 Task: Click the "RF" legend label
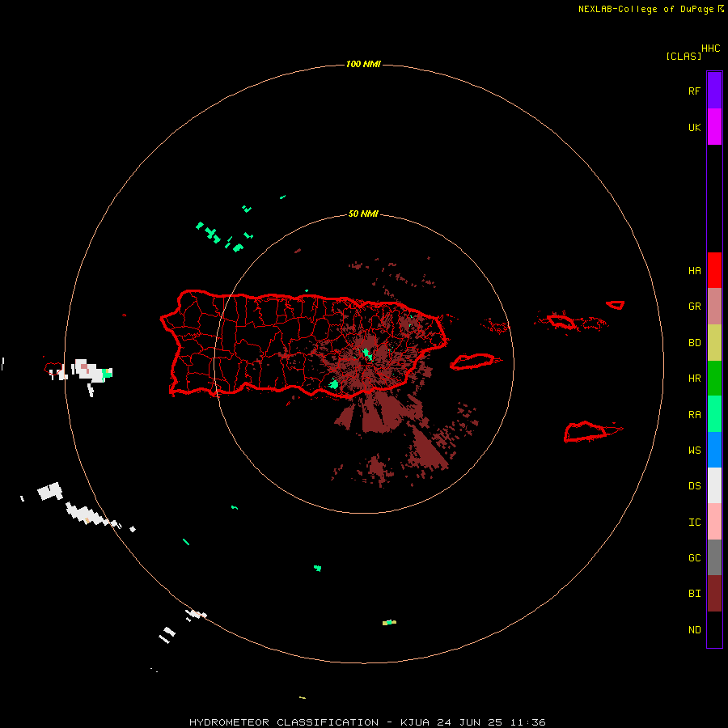pos(694,91)
